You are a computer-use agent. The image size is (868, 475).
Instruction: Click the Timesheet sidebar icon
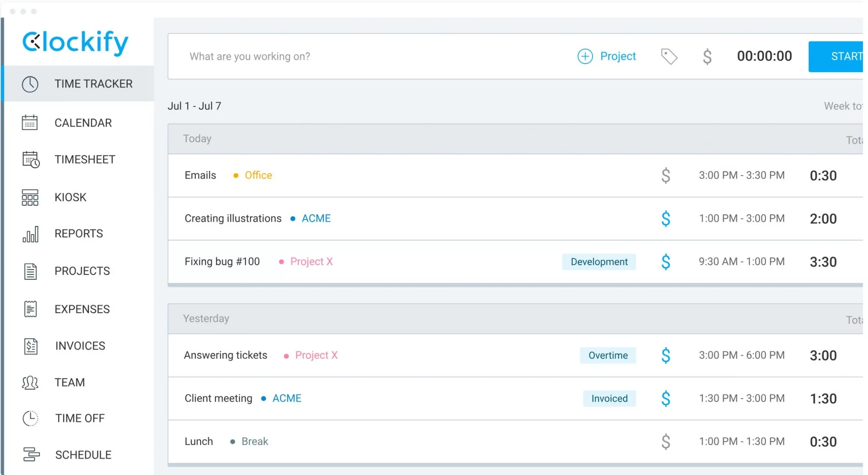[31, 159]
